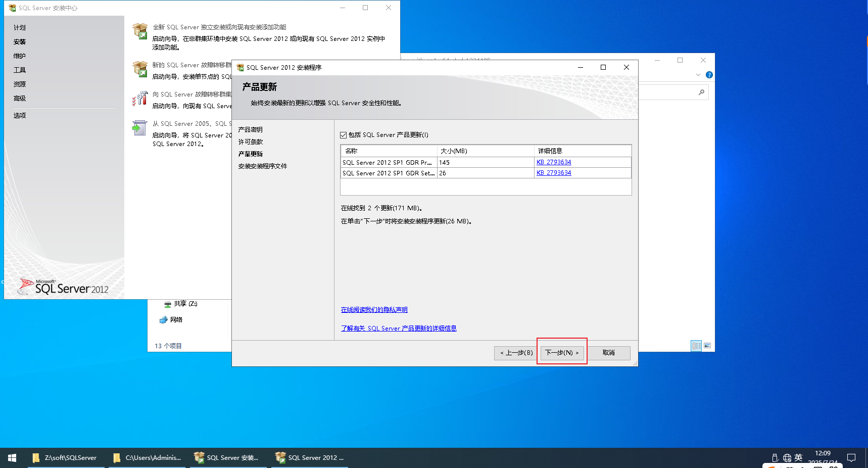Image resolution: width=868 pixels, height=468 pixels.
Task: Click the English input indicator (英) in tray
Action: point(798,458)
